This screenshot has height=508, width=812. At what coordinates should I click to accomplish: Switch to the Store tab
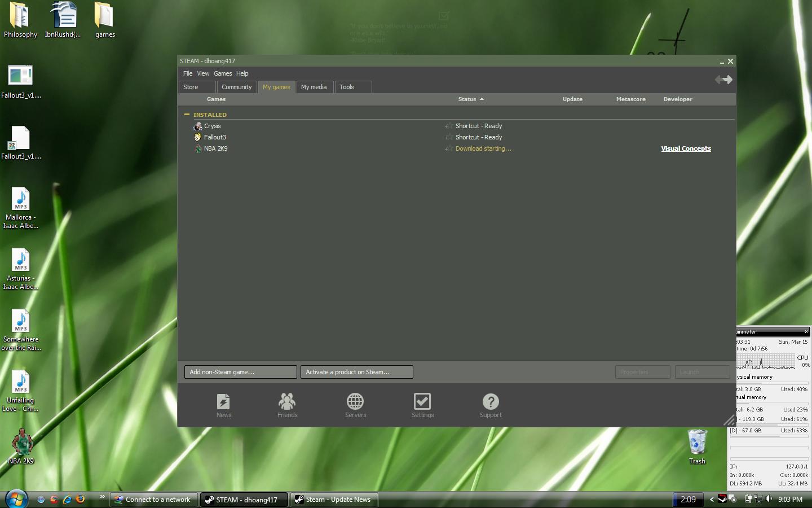click(x=197, y=87)
